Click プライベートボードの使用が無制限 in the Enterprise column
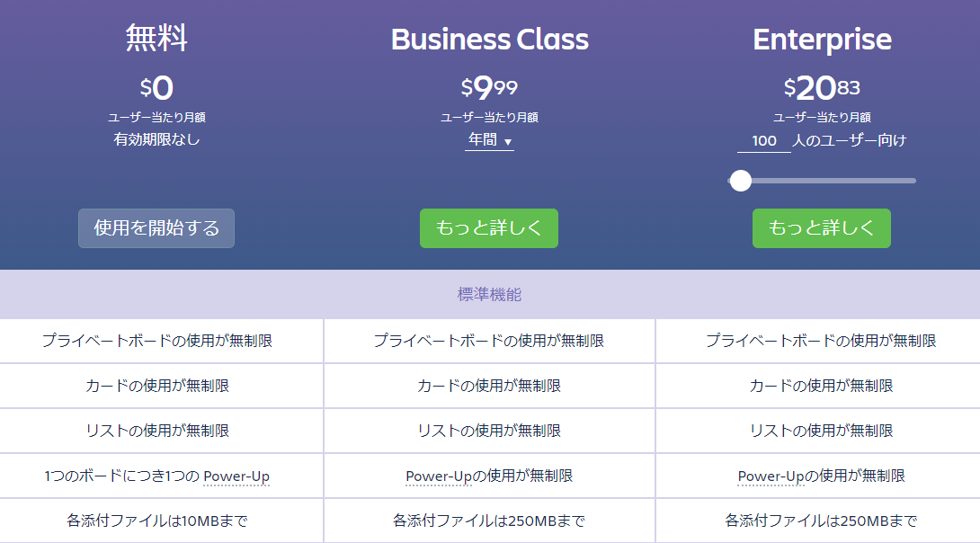 [x=821, y=341]
